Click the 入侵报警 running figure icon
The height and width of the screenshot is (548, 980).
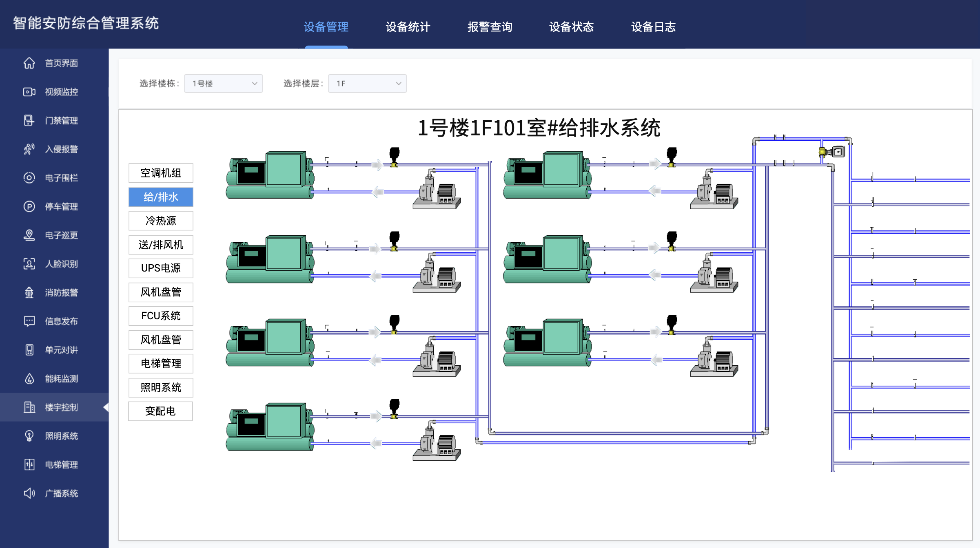pos(29,149)
